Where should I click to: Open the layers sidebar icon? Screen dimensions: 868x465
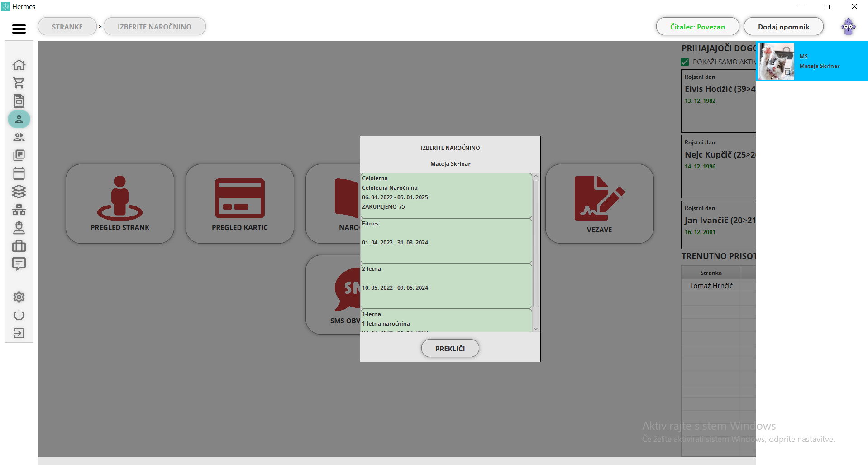click(x=19, y=192)
